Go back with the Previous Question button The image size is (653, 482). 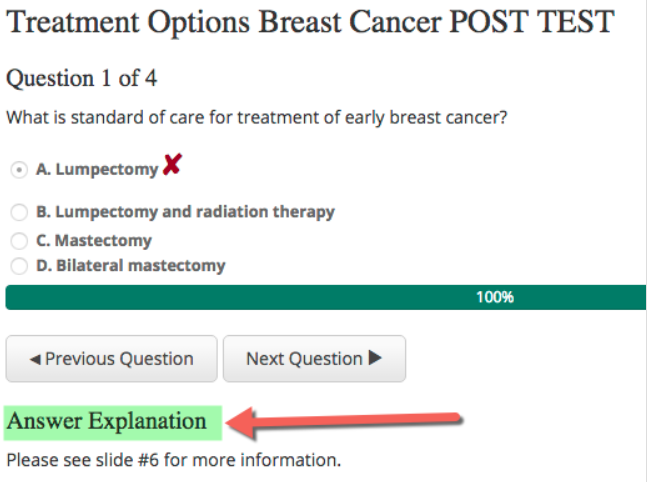tap(112, 359)
